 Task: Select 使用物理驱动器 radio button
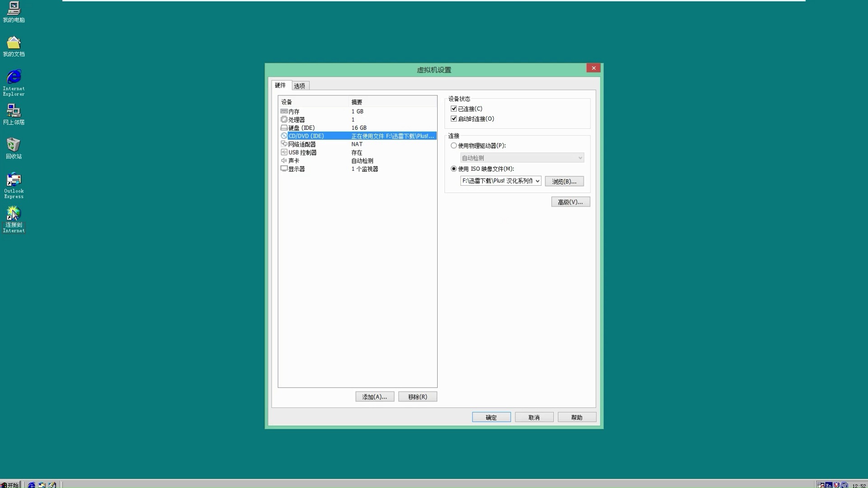[454, 145]
